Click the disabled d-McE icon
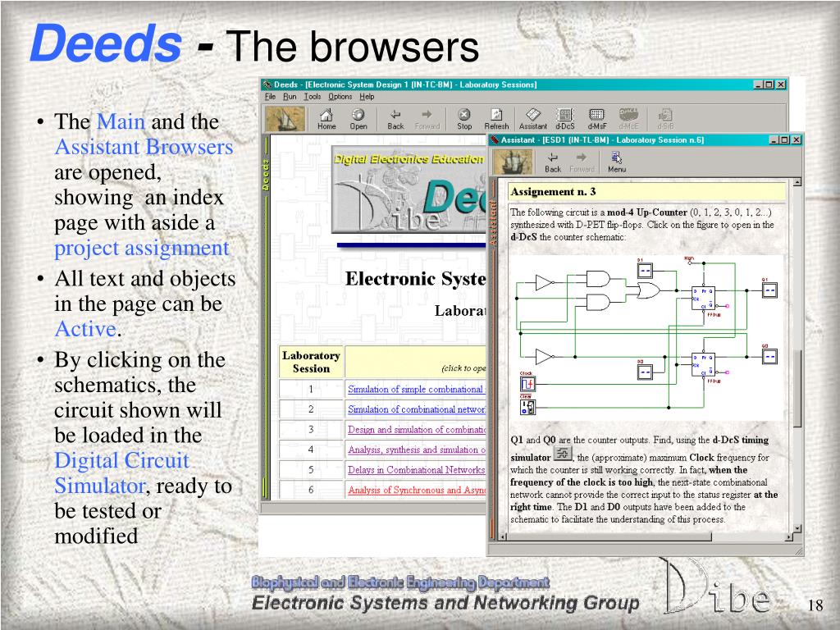Viewport: 840px width, 630px height. click(628, 118)
